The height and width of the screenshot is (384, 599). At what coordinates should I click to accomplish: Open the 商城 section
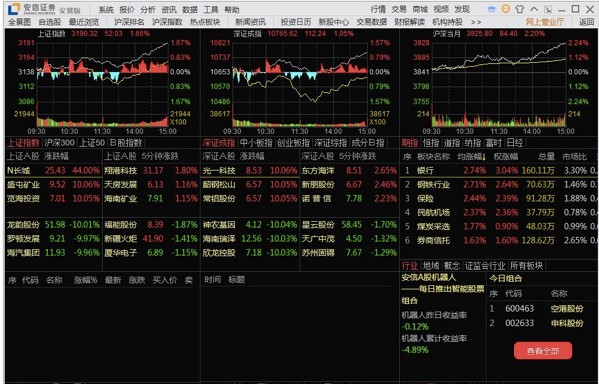(420, 9)
